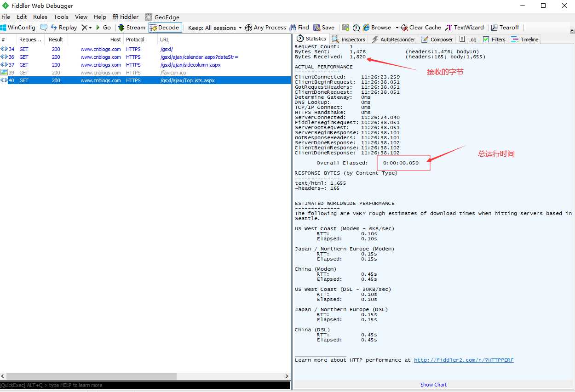Open the Tools menu
This screenshot has height=392, width=575.
point(61,17)
